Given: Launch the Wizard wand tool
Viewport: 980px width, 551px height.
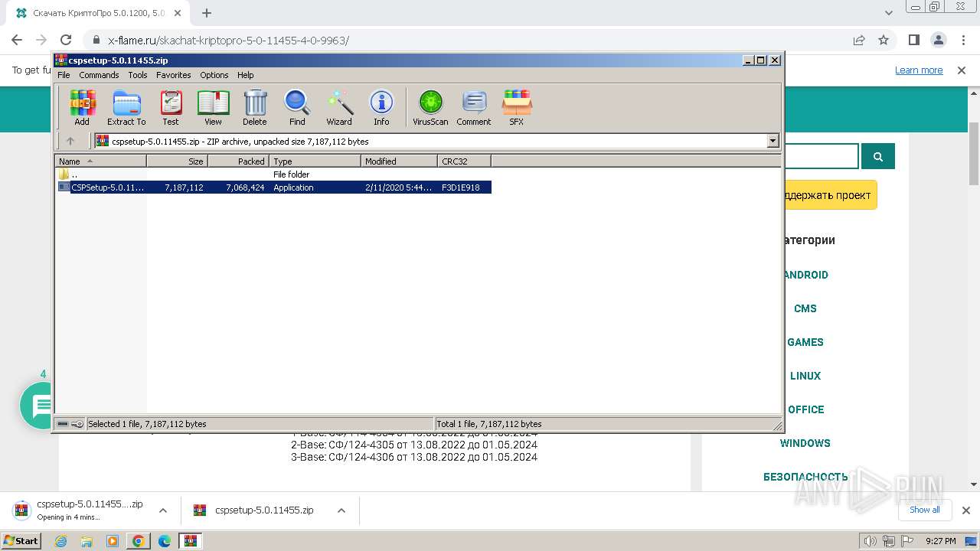Looking at the screenshot, I should coord(339,108).
